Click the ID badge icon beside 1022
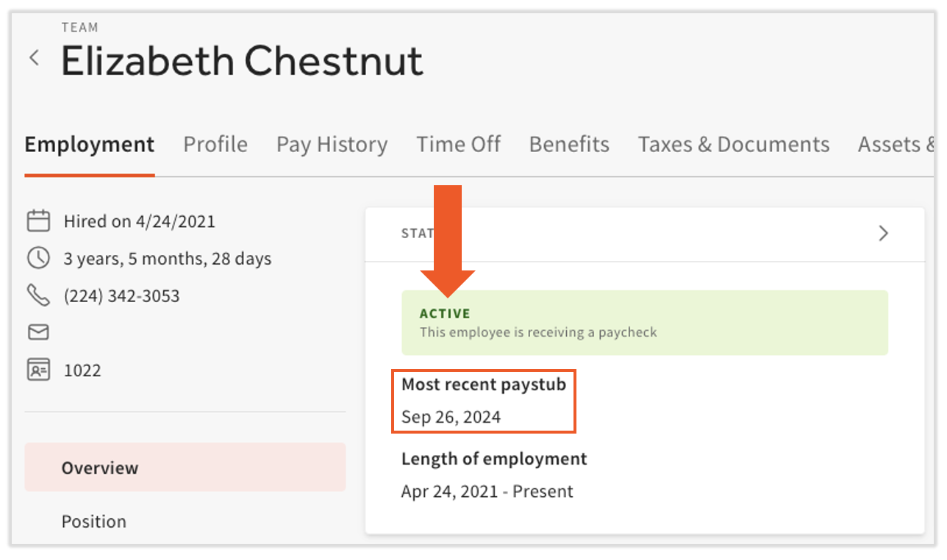Image resolution: width=947 pixels, height=560 pixels. 38,370
